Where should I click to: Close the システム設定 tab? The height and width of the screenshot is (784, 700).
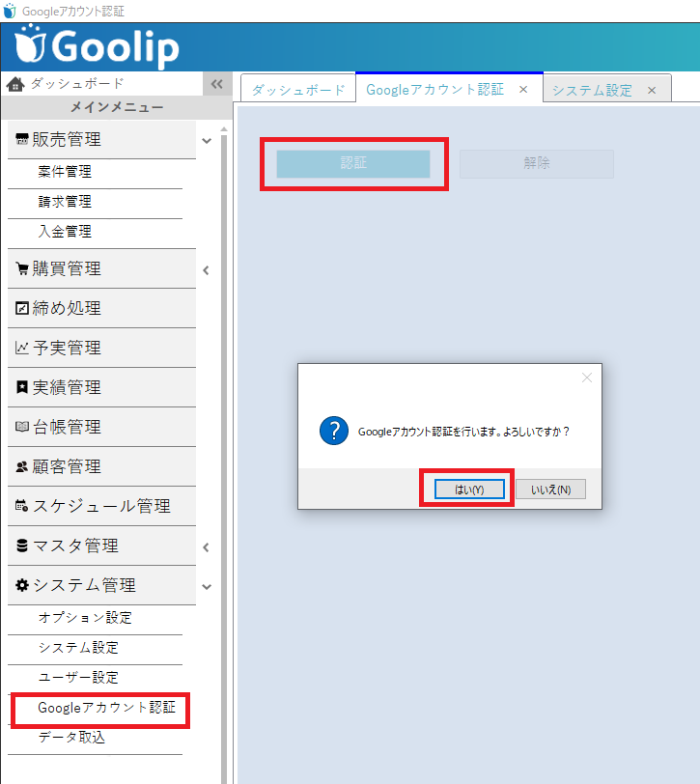click(x=652, y=91)
